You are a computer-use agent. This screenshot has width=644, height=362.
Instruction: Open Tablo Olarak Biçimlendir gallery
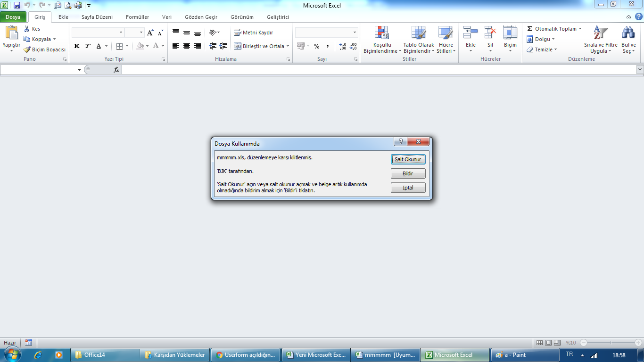tap(419, 40)
